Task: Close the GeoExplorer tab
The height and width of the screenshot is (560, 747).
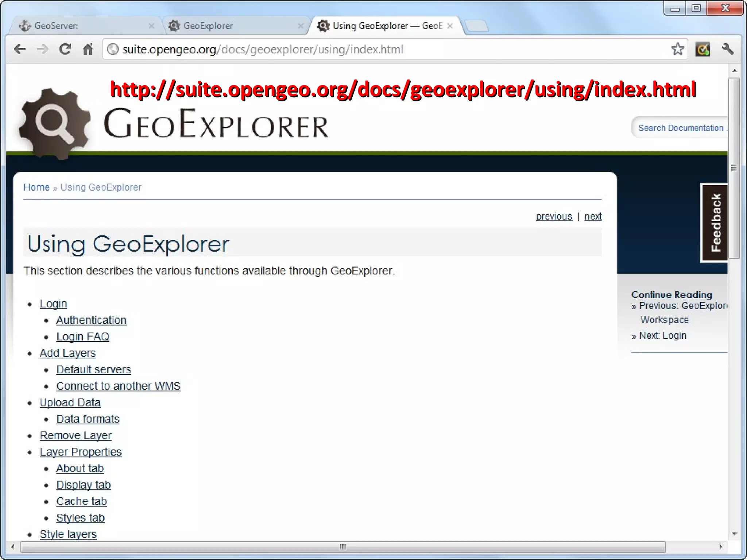Action: point(301,26)
